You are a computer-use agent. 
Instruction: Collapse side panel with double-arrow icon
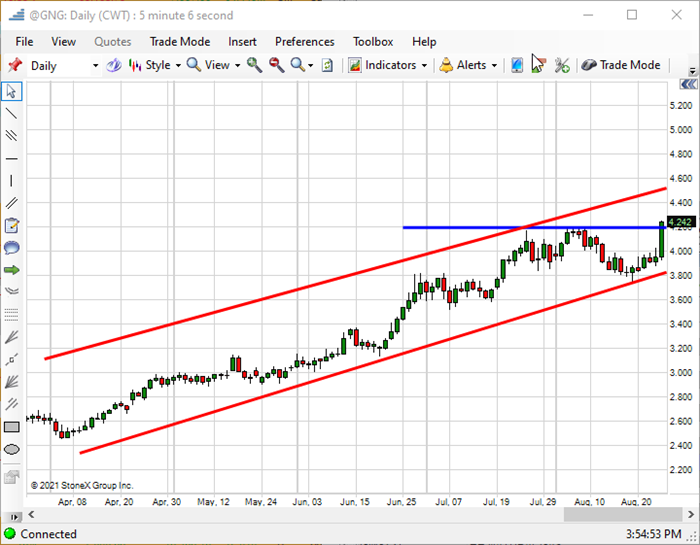688,84
